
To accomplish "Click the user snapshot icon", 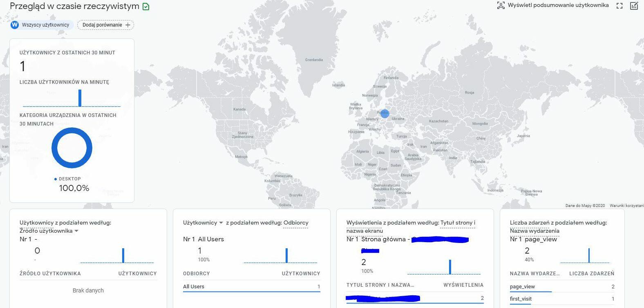I will coord(501,5).
